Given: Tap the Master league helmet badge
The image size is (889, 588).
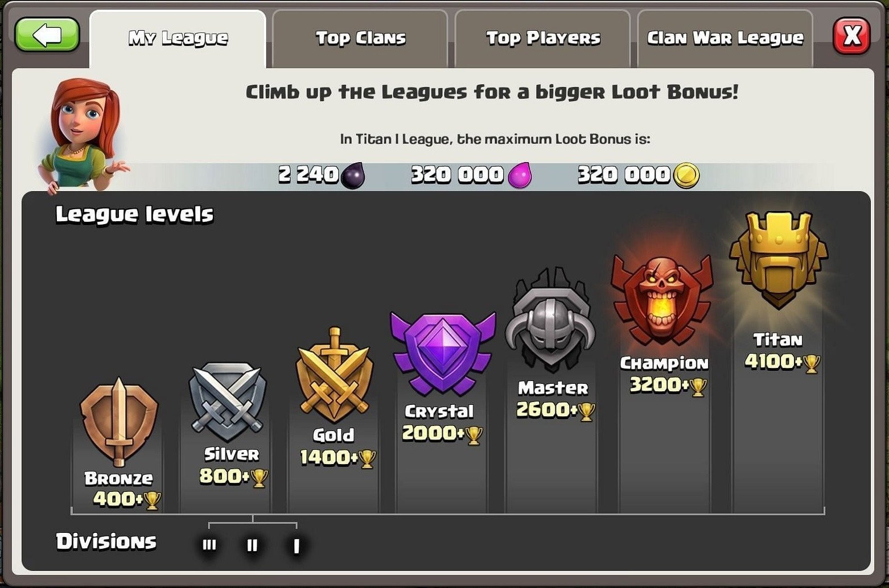Looking at the screenshot, I should [550, 320].
